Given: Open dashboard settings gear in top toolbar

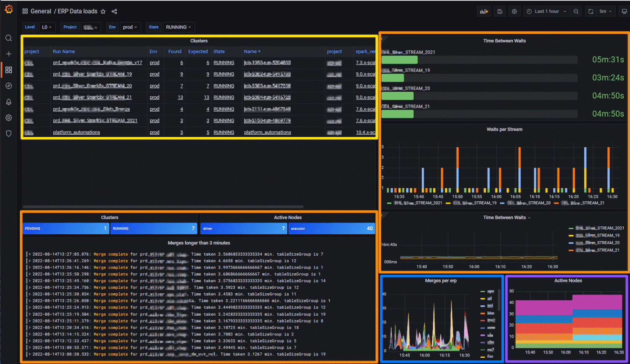Looking at the screenshot, I should pyautogui.click(x=514, y=11).
